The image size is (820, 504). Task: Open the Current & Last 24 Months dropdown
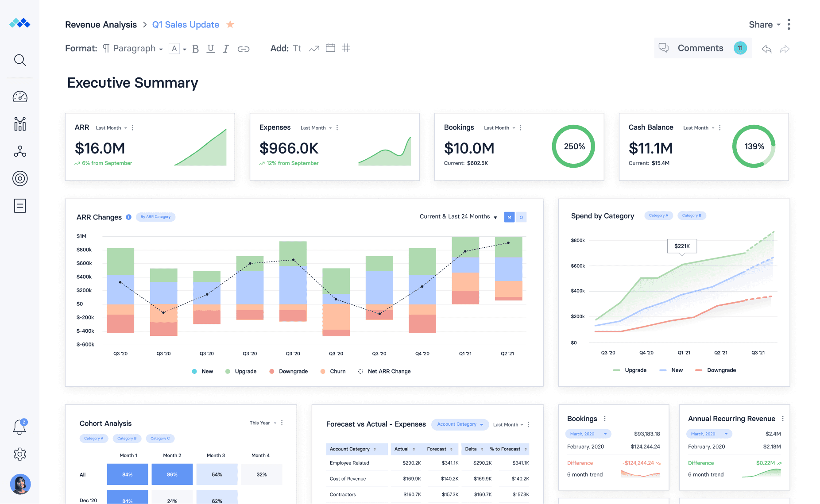coord(458,217)
